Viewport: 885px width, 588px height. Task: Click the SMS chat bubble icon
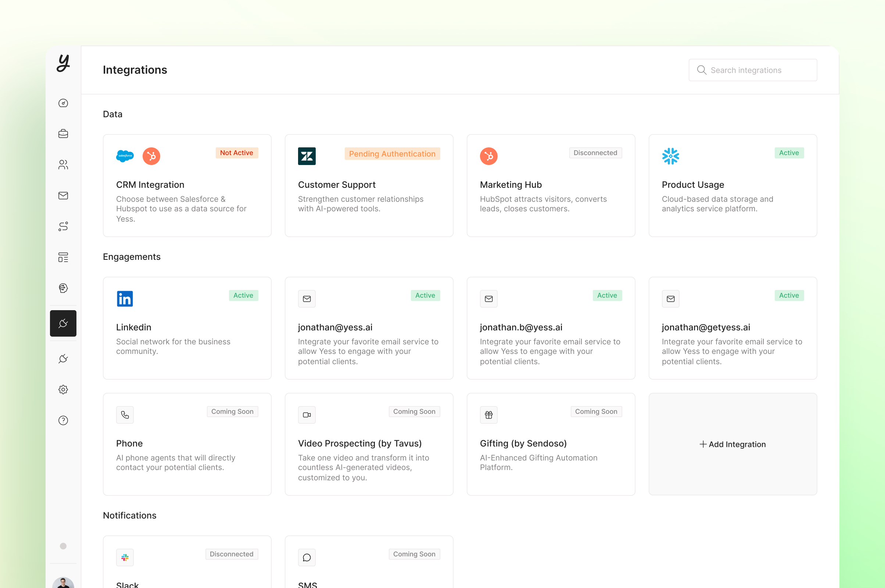pyautogui.click(x=307, y=557)
